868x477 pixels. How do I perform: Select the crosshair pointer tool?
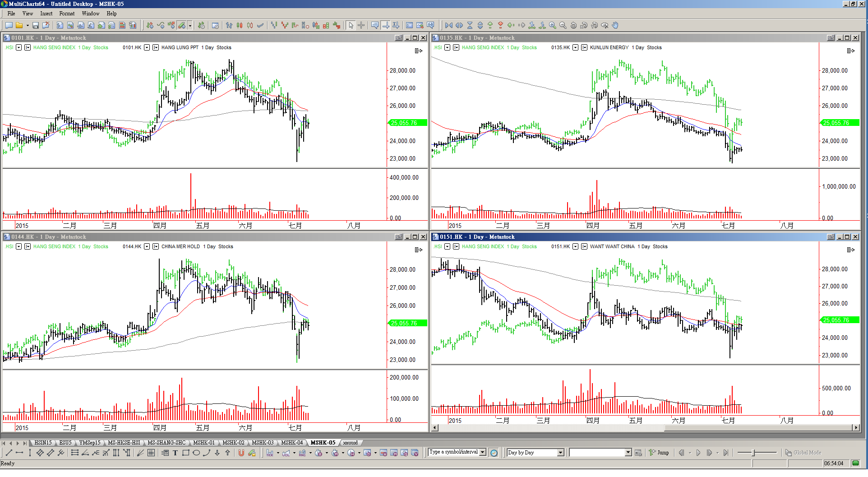point(361,25)
